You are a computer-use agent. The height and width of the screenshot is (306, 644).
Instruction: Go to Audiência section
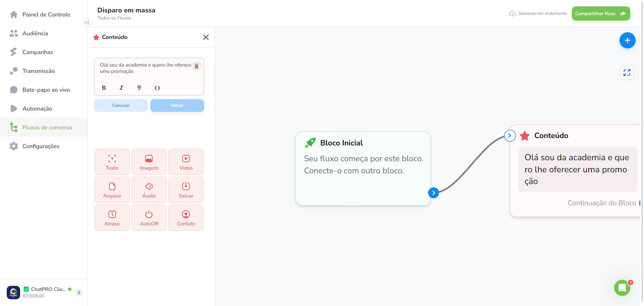coord(44,33)
